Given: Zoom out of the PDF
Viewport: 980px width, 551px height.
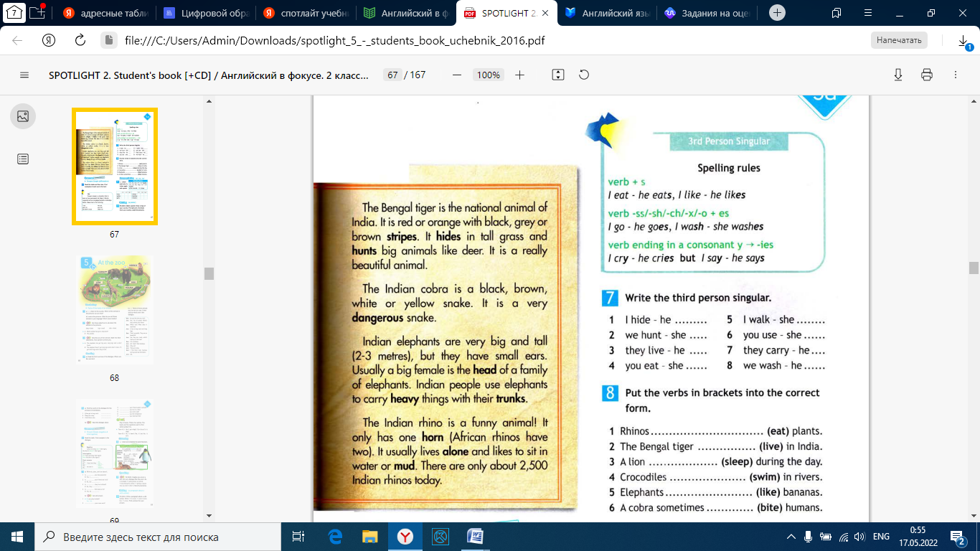Looking at the screenshot, I should click(x=457, y=75).
